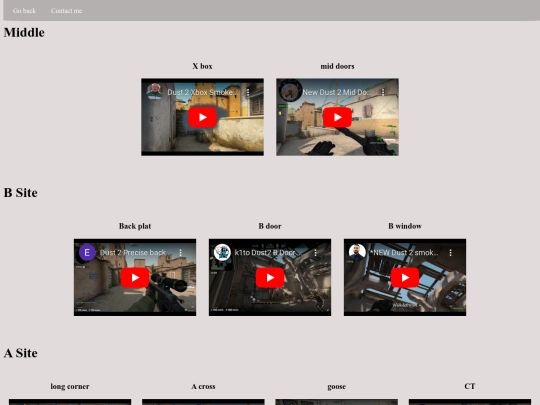
Task: Play the Back plat video
Action: 135,278
